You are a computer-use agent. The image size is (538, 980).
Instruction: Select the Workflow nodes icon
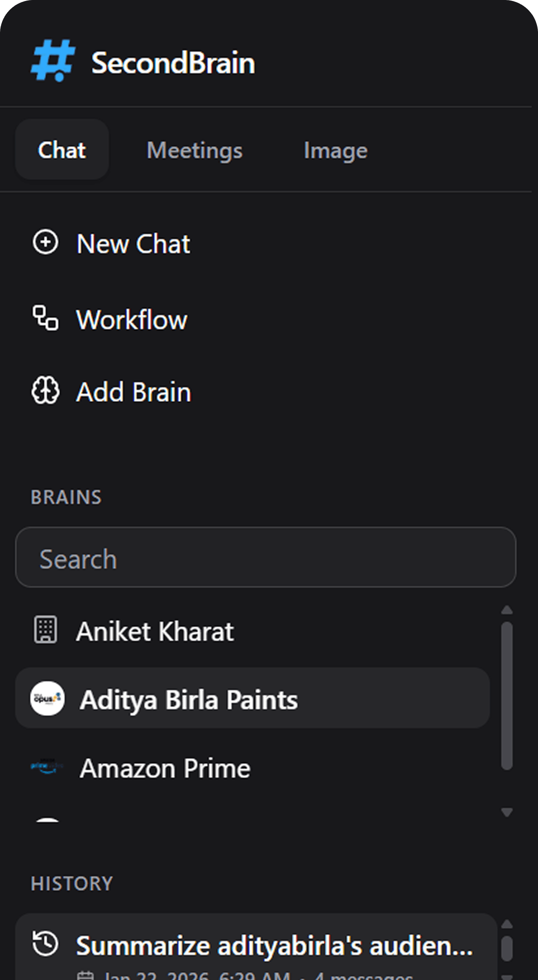pyautogui.click(x=45, y=319)
